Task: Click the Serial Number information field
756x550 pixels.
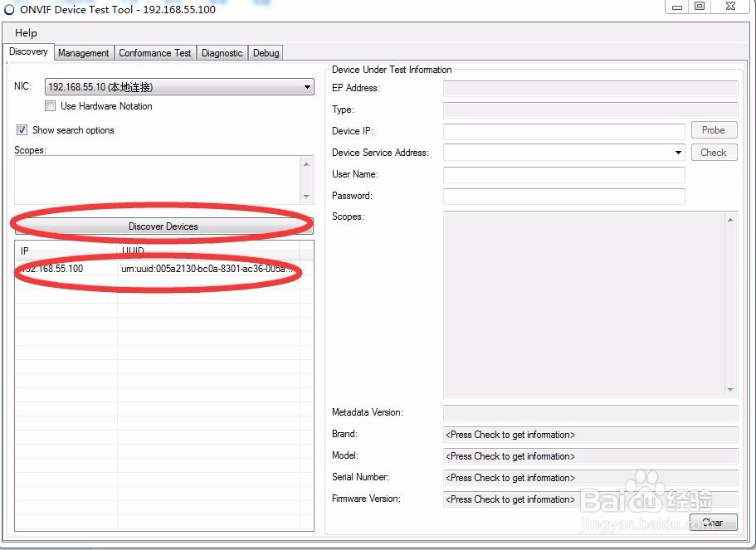Action: pyautogui.click(x=591, y=478)
